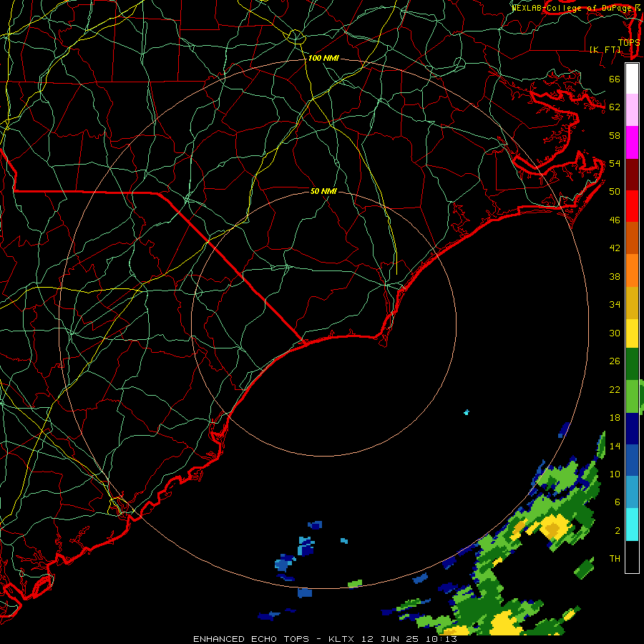The image size is (644, 644).
Task: Click the black TH legend swatch
Action: pos(632,557)
